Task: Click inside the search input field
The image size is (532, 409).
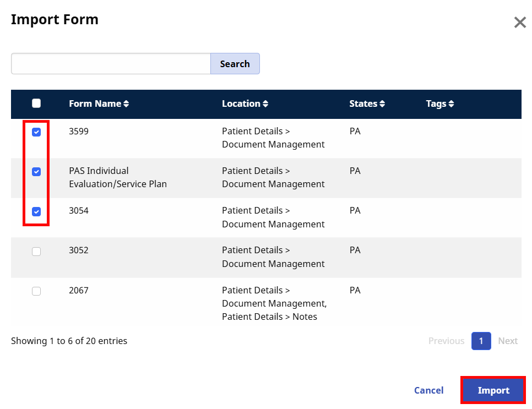Action: [110, 63]
